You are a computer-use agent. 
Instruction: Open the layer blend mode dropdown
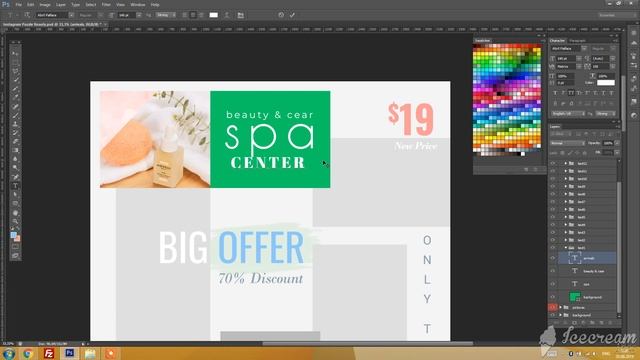click(568, 143)
